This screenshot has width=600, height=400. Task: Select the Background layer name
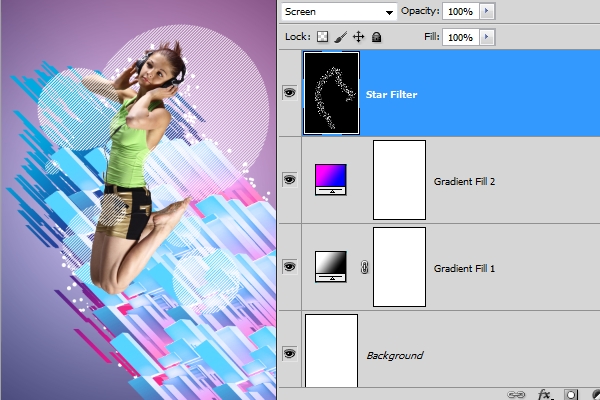[x=394, y=355]
